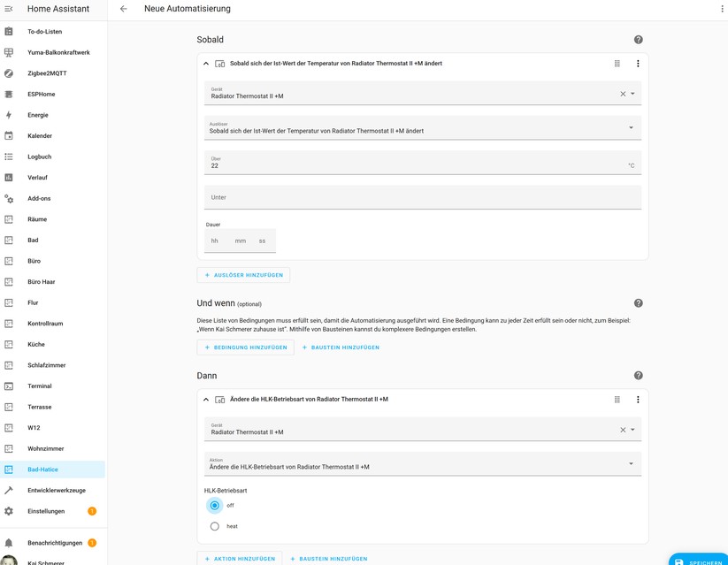Open the Entwicklerwerkzeuge panel
Viewport: 728px width, 565px height.
pos(66,490)
